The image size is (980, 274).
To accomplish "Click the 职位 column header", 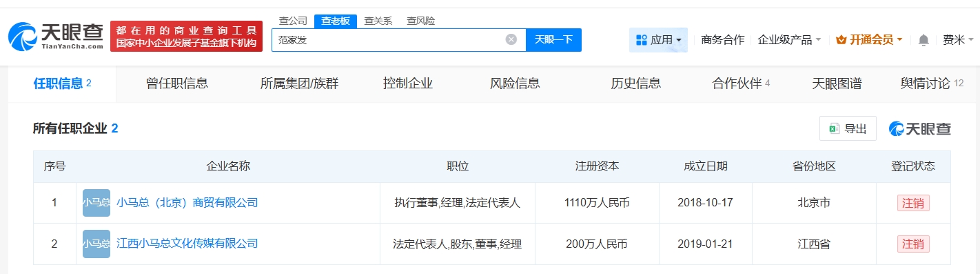I will pyautogui.click(x=458, y=166).
